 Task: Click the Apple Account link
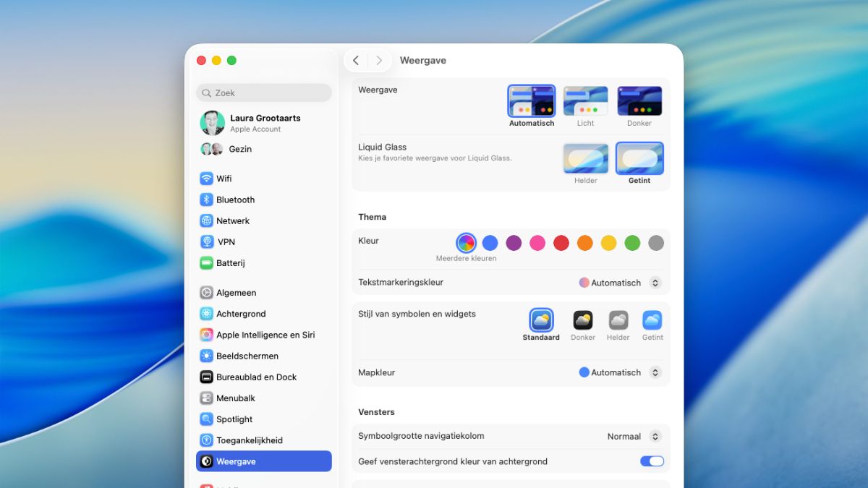pos(255,129)
